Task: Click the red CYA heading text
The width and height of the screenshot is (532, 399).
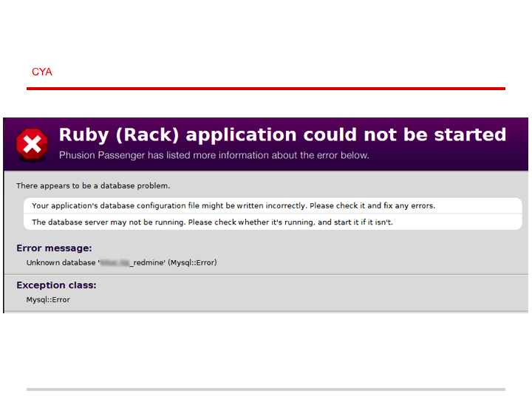Action: coord(41,72)
